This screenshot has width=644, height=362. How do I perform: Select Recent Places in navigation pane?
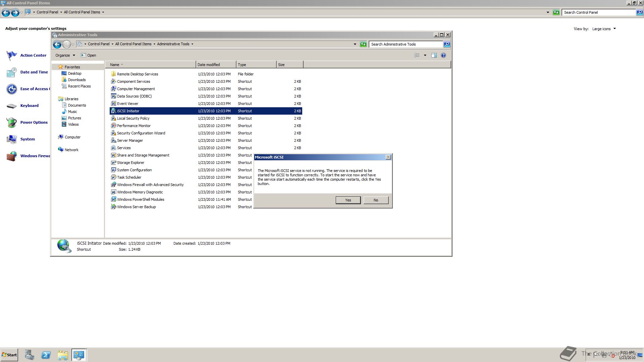pos(79,86)
